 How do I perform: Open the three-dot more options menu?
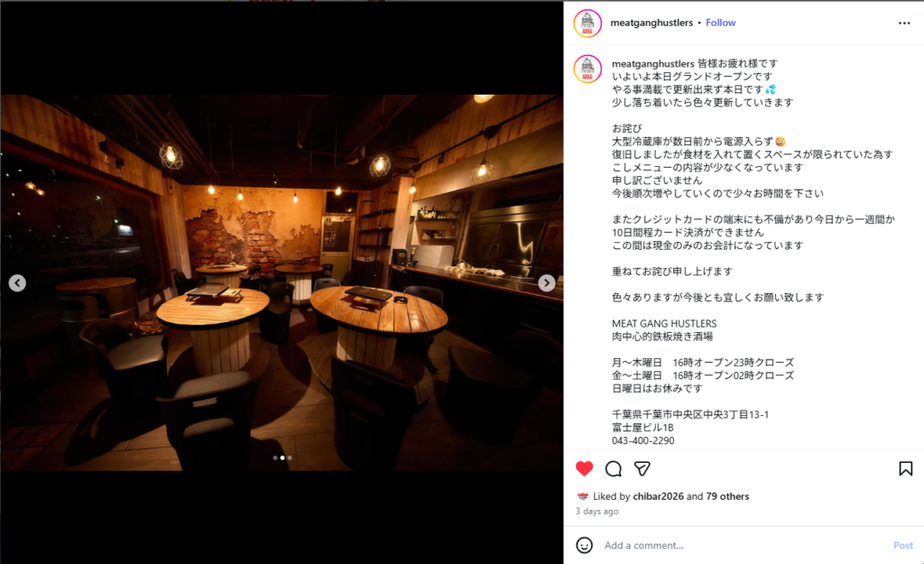coord(904,23)
